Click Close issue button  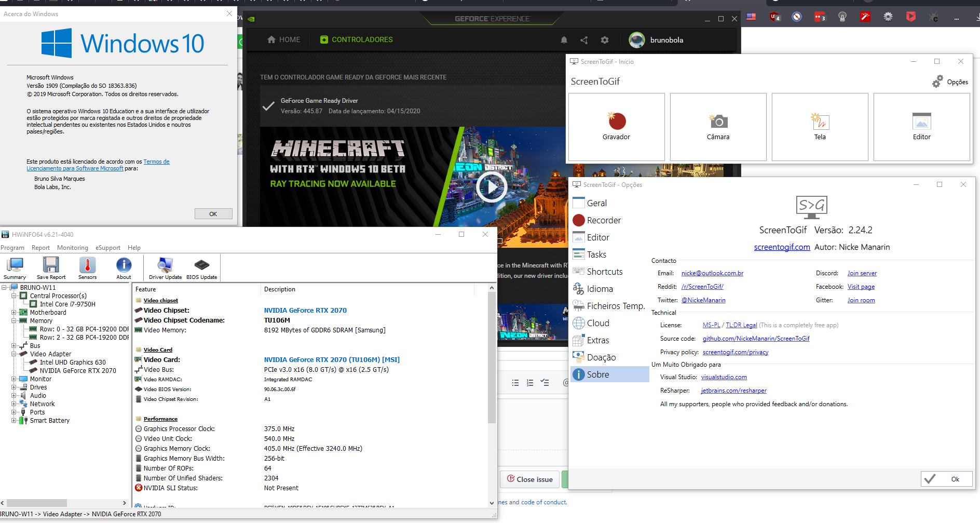pyautogui.click(x=530, y=479)
